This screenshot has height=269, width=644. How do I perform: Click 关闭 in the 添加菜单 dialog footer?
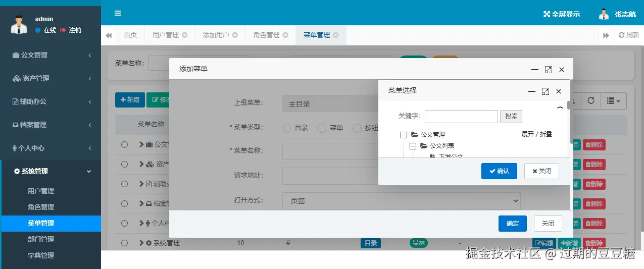pyautogui.click(x=548, y=224)
